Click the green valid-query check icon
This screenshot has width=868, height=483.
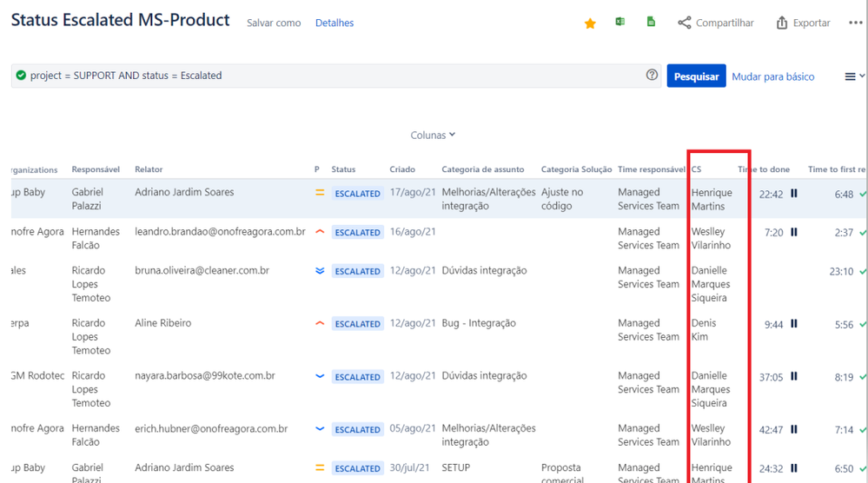[x=21, y=76]
